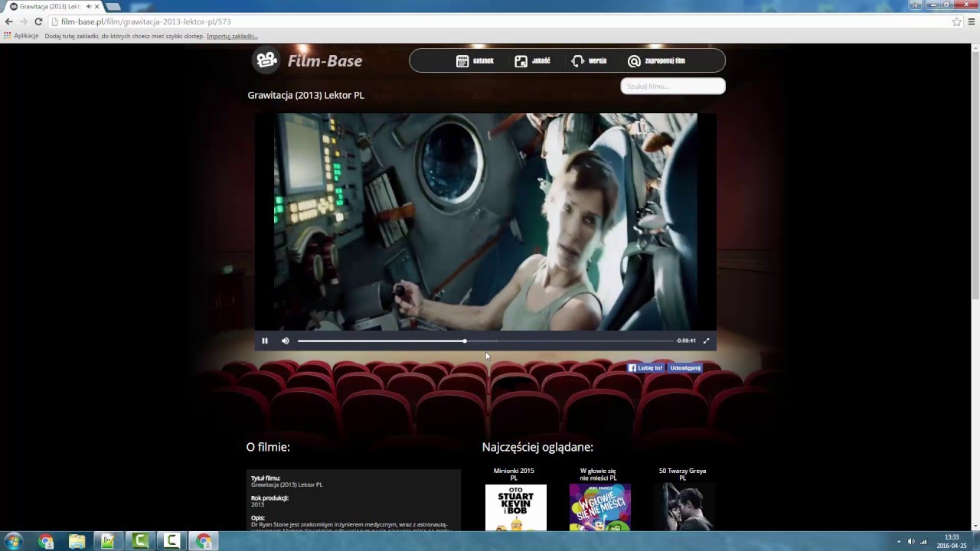Screen dimensions: 980x551
Task: Mute the tab via the speaker icon
Action: (x=88, y=6)
